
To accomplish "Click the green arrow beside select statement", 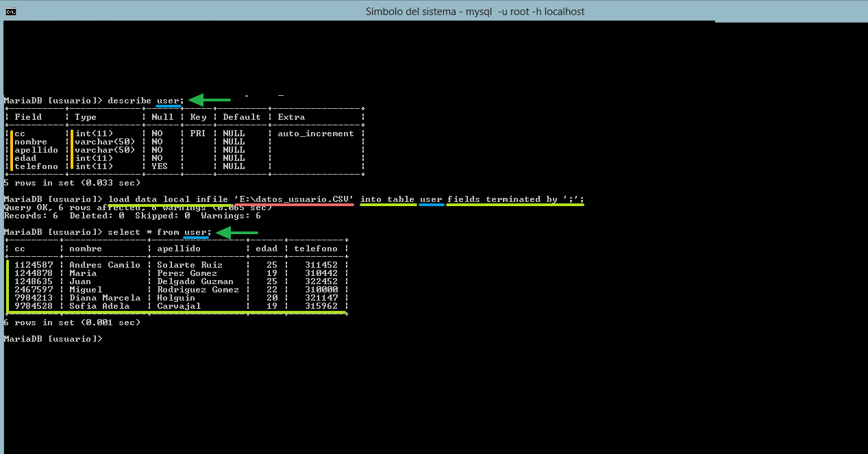I will click(x=236, y=233).
